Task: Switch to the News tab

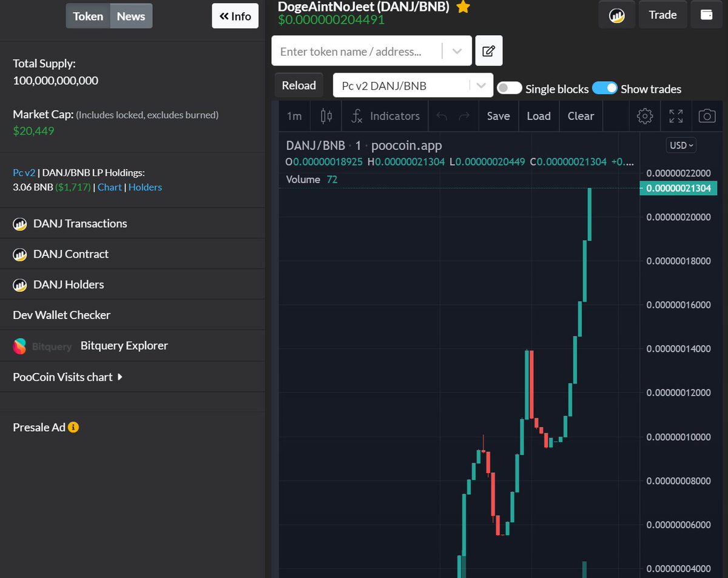Action: 131,16
